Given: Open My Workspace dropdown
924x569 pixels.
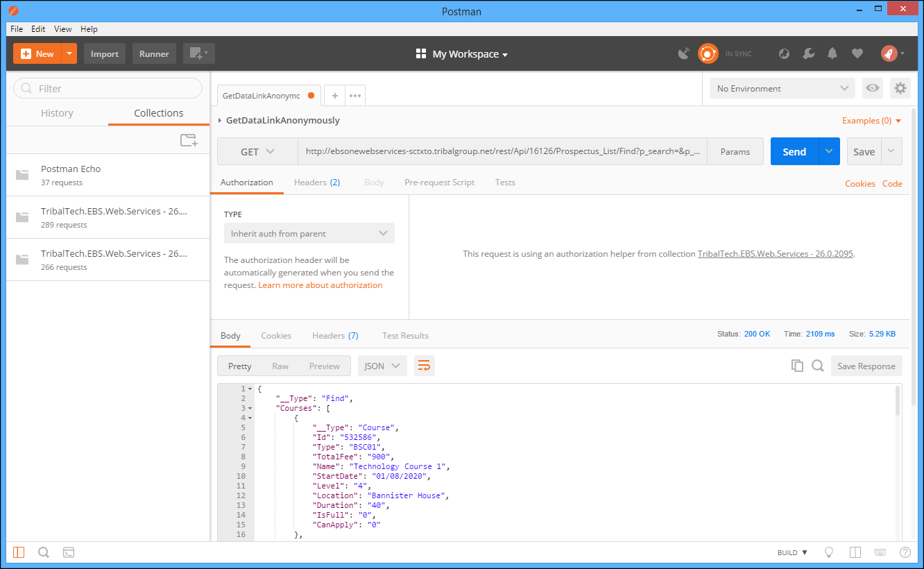Looking at the screenshot, I should pos(462,54).
